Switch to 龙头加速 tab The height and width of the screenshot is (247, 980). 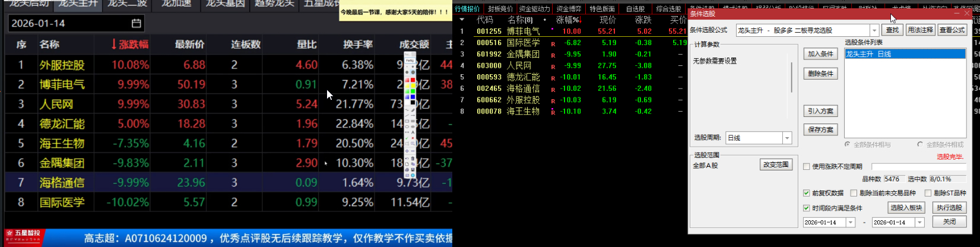tap(176, 4)
